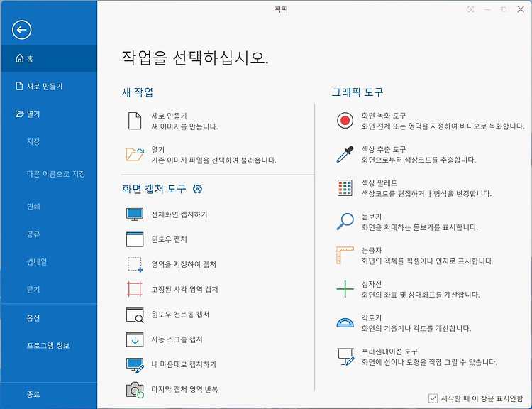This screenshot has width=532, height=409.
Task: Click the 영역을 지정하여 캡처 label
Action: [x=184, y=264]
